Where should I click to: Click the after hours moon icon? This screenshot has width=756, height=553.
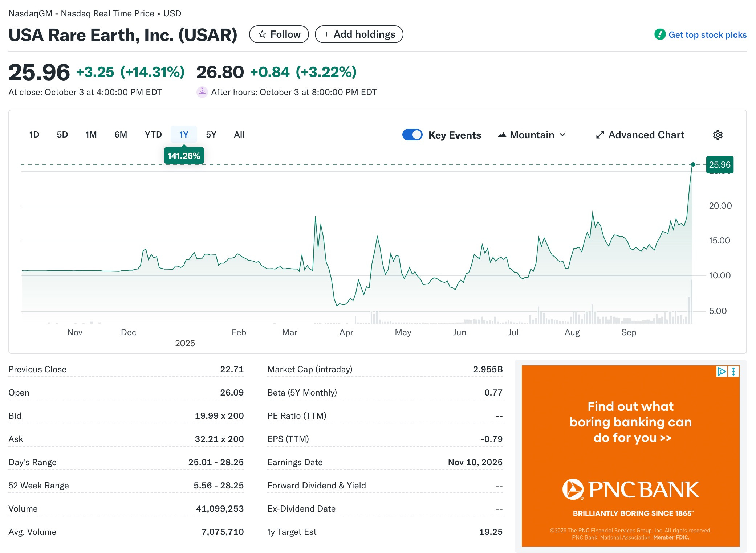point(202,92)
